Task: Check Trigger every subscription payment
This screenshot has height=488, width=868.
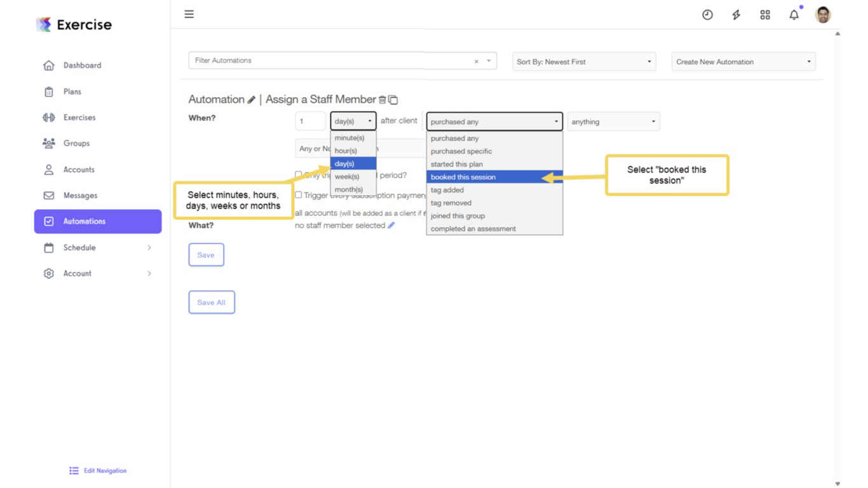Action: pyautogui.click(x=298, y=195)
